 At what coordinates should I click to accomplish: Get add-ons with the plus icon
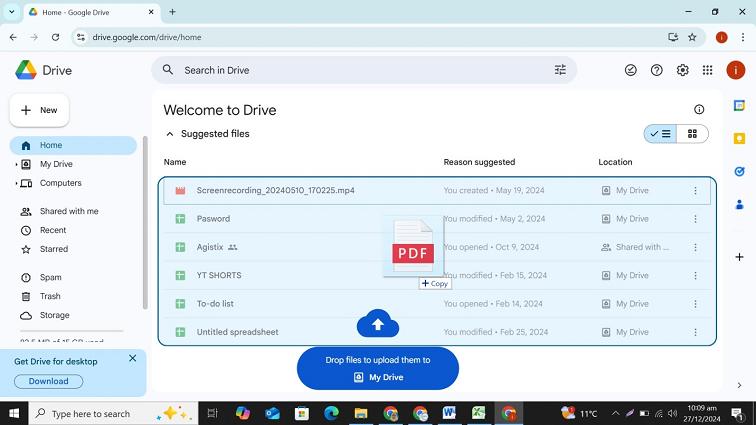[x=739, y=257]
